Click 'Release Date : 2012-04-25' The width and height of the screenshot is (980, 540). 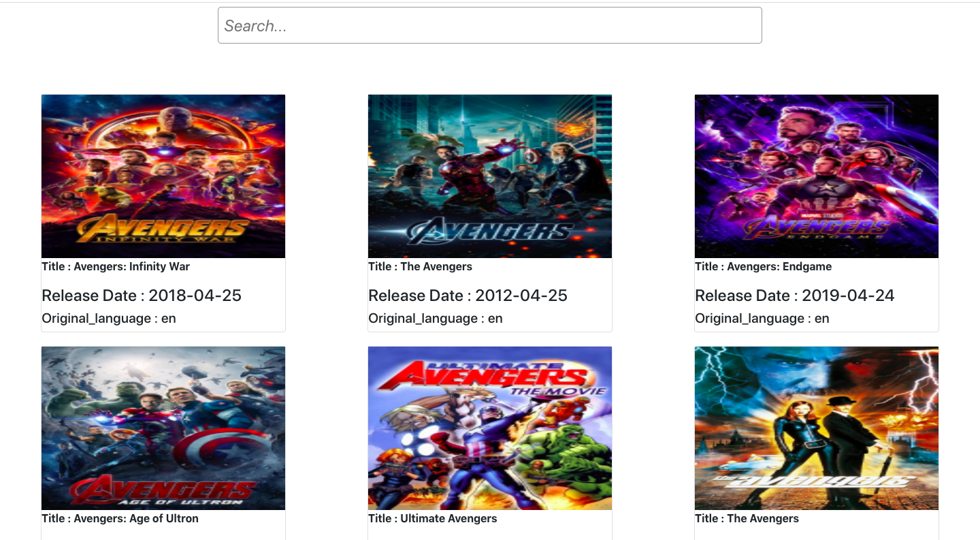468,296
